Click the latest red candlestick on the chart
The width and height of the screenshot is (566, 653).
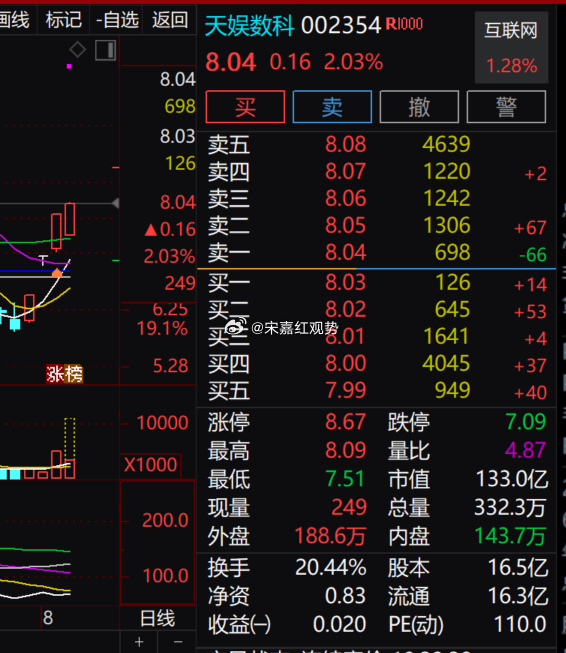pos(70,219)
